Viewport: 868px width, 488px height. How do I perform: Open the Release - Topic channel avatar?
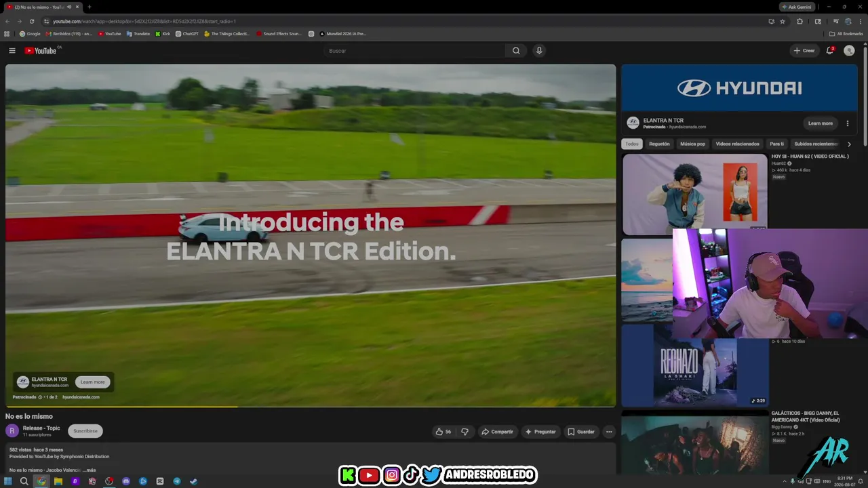[12, 430]
